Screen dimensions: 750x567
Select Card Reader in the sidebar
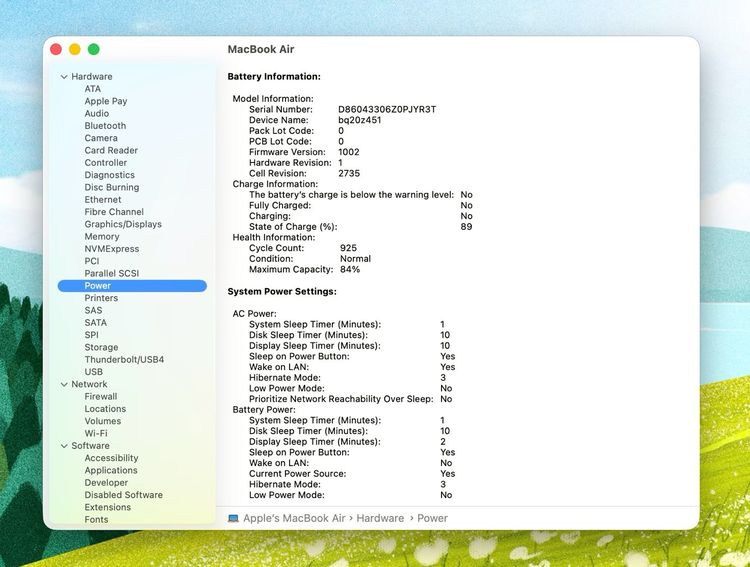[x=111, y=150]
